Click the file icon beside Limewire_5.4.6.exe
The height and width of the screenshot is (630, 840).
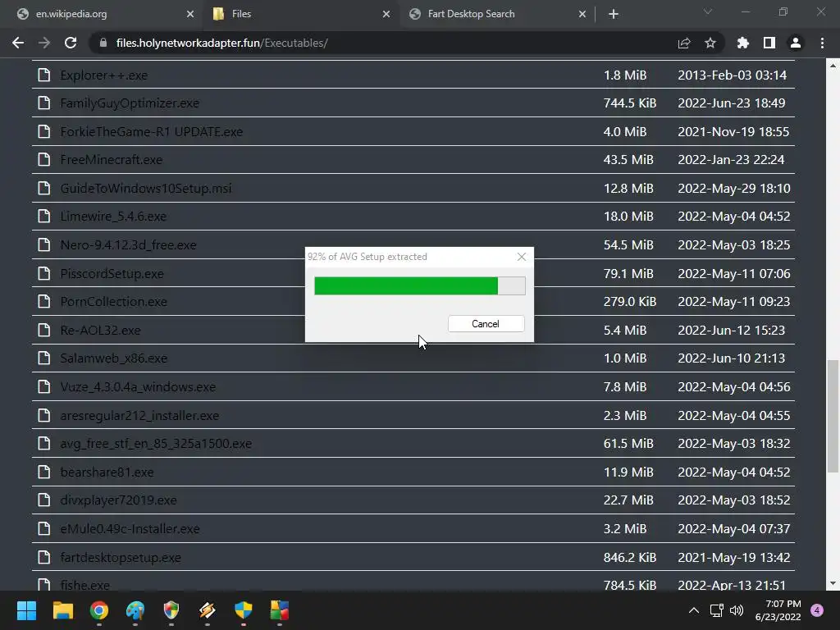point(44,216)
